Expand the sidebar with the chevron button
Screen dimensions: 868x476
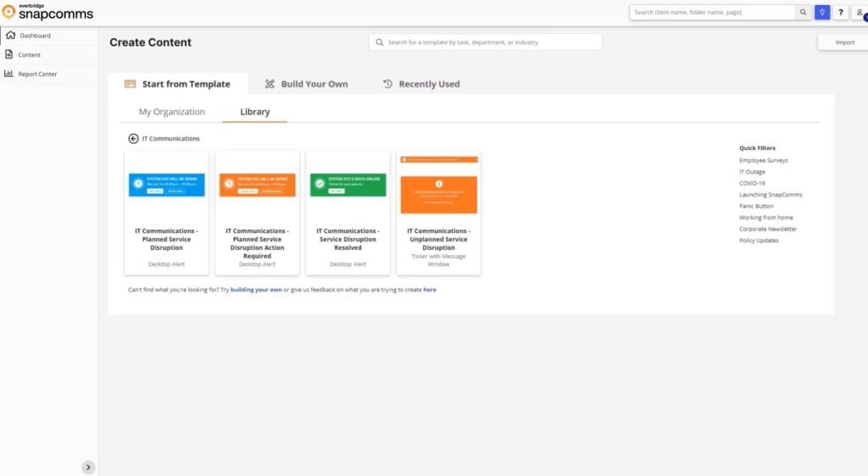pyautogui.click(x=88, y=467)
